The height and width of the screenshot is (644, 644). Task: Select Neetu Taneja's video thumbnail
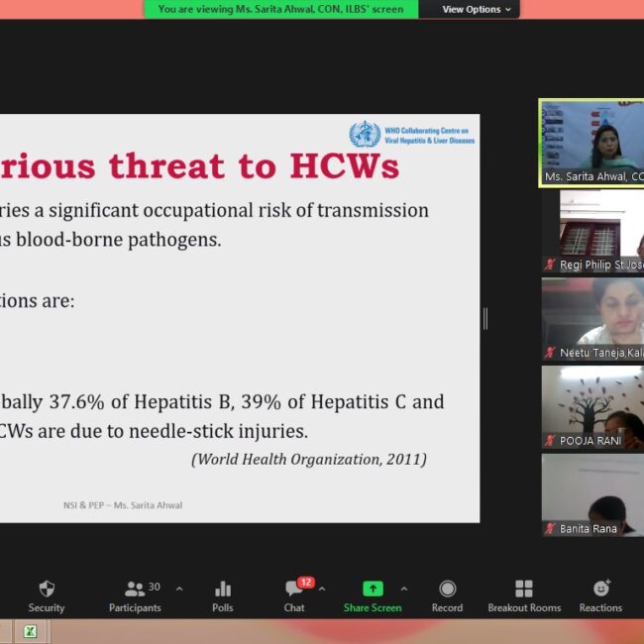coord(591,317)
